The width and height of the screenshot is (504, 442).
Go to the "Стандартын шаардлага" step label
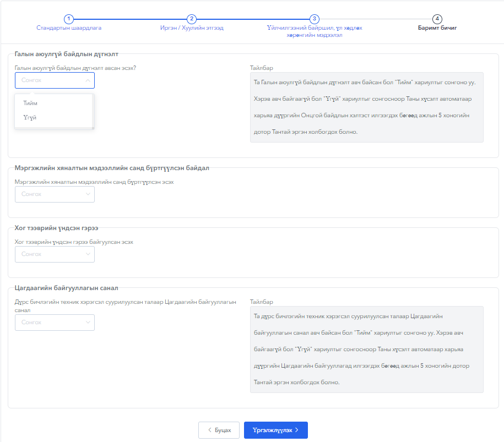pos(69,28)
